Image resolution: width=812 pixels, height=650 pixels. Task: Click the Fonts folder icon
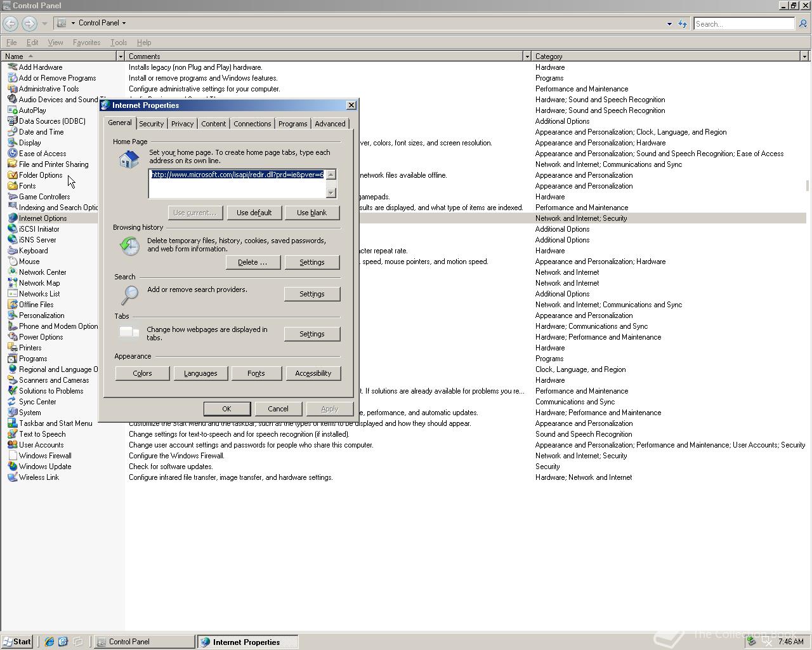click(x=12, y=186)
